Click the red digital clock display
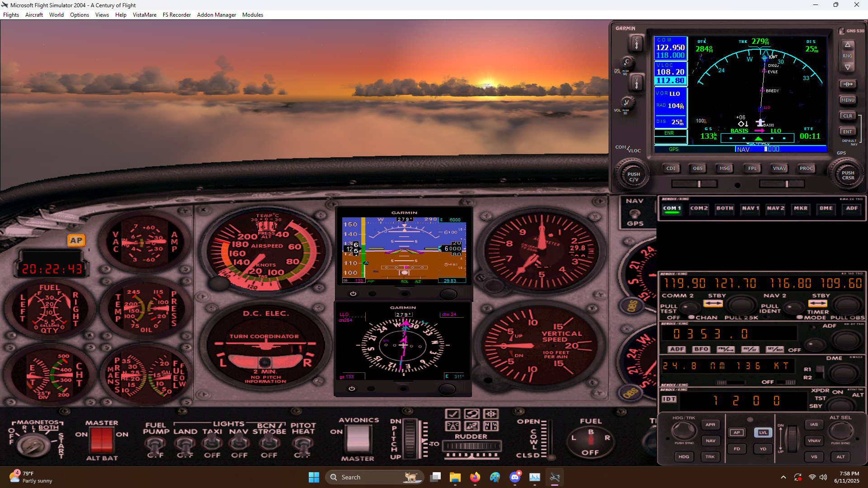 52,269
